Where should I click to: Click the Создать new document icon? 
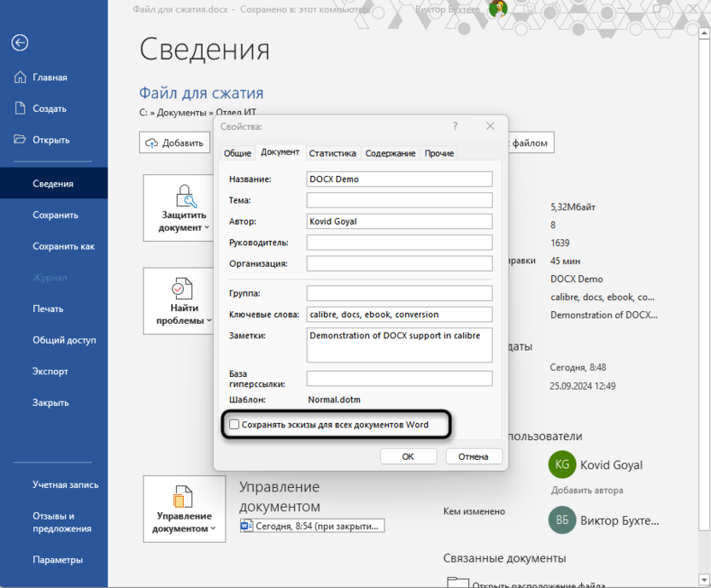(20, 109)
